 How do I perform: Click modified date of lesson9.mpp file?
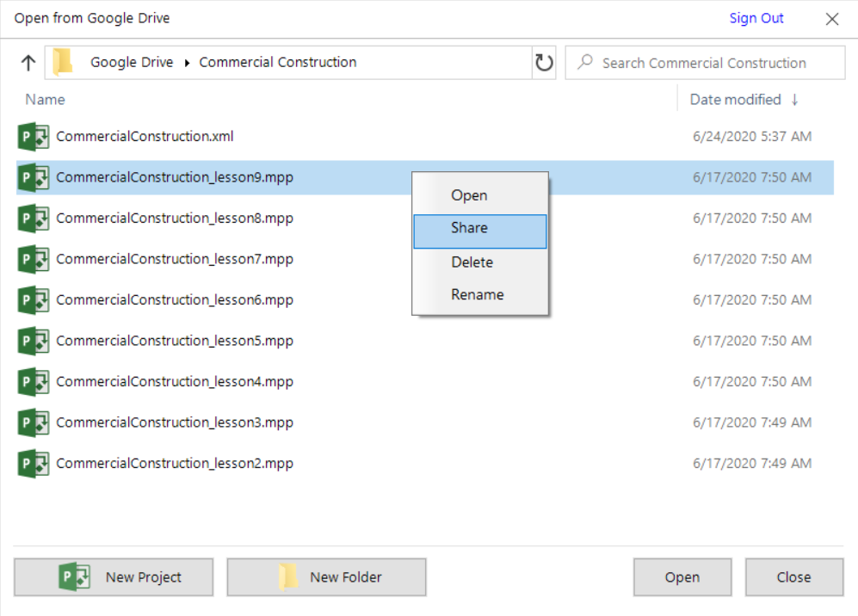pyautogui.click(x=752, y=177)
